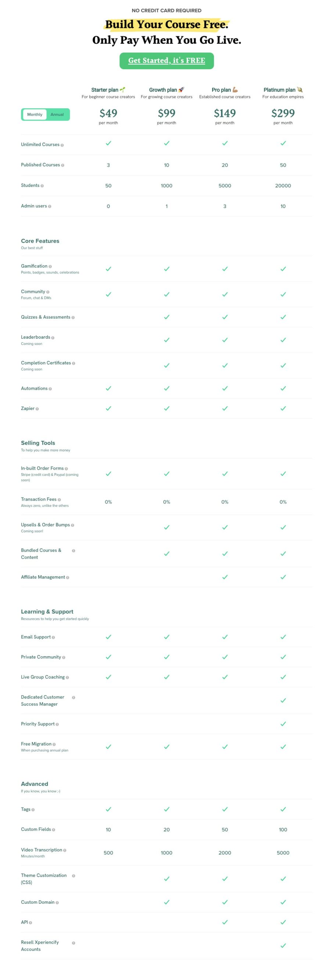Click the info icon next to Affiliate Management

tap(68, 577)
